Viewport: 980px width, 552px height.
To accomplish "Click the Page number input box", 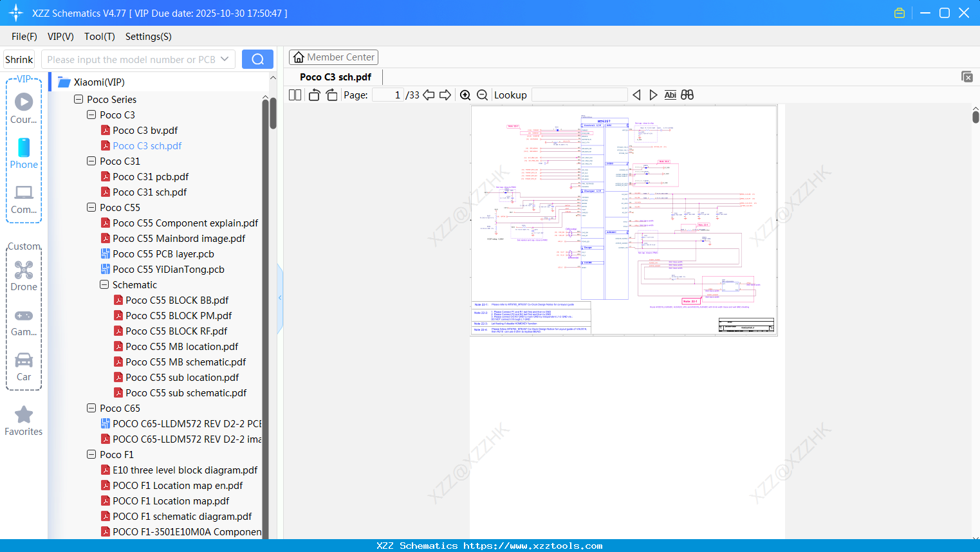I will tap(388, 95).
